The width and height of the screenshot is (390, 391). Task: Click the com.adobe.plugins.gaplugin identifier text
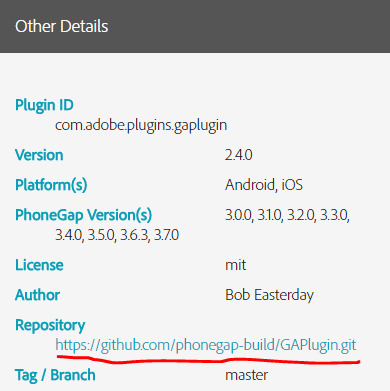pyautogui.click(x=141, y=126)
